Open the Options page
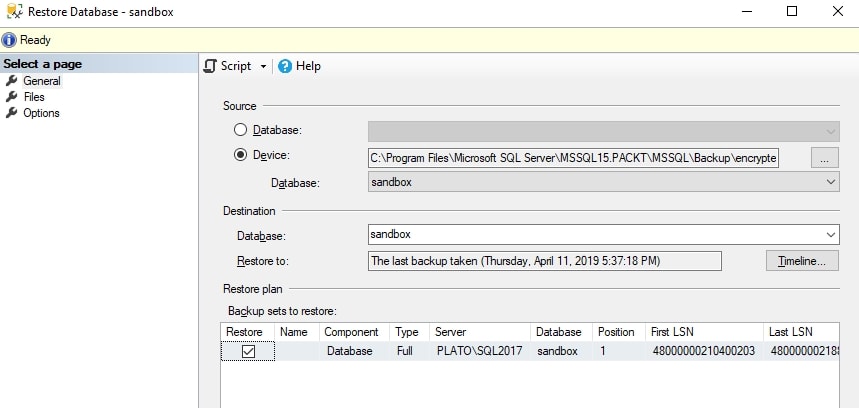Image resolution: width=859 pixels, height=408 pixels. coord(41,113)
